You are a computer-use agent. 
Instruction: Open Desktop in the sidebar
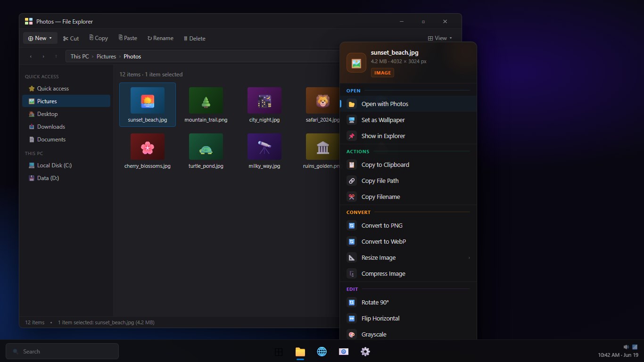pyautogui.click(x=66, y=114)
